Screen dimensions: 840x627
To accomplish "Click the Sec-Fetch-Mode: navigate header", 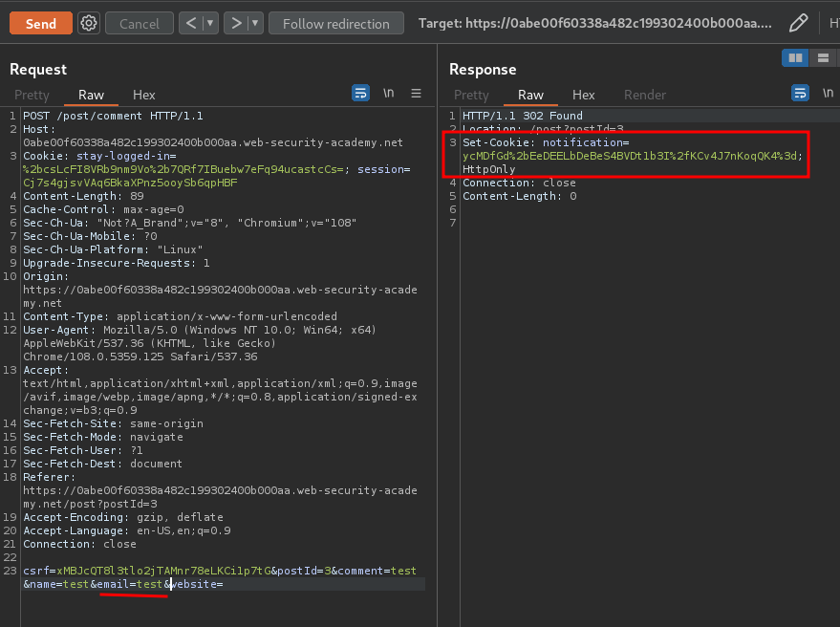I will [103, 438].
